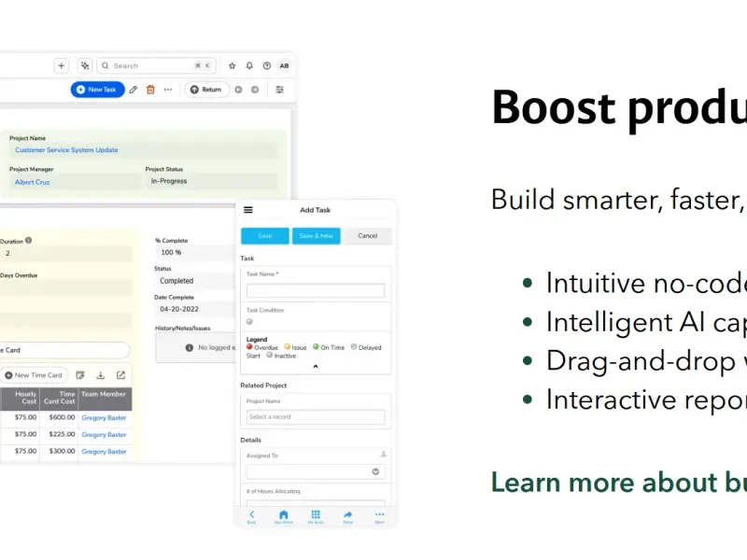
Task: Click Cancel in the Add Task panel
Action: coord(368,236)
